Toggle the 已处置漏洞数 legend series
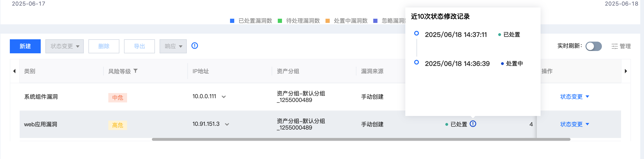Image resolution: width=644 pixels, height=159 pixels. click(251, 21)
